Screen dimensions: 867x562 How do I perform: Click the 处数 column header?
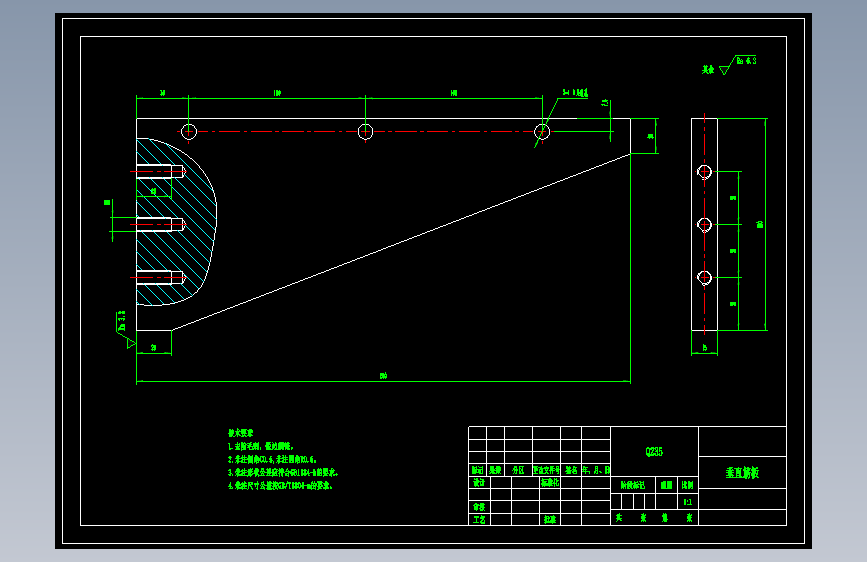(x=495, y=470)
